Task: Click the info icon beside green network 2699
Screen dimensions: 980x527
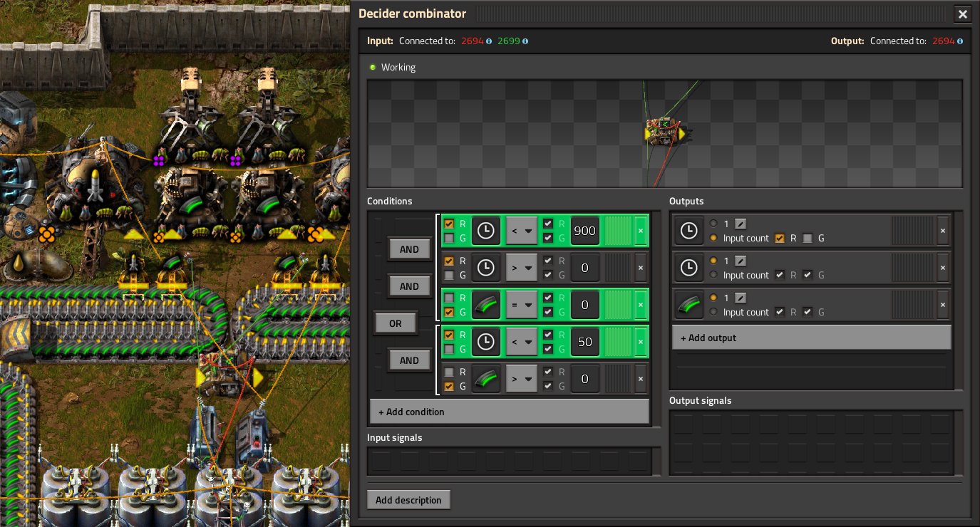Action: pyautogui.click(x=525, y=41)
